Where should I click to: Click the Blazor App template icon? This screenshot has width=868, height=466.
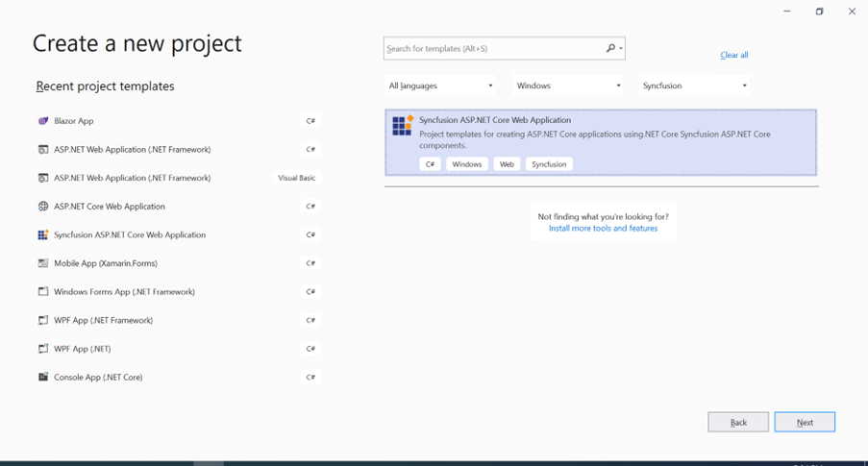coord(43,121)
